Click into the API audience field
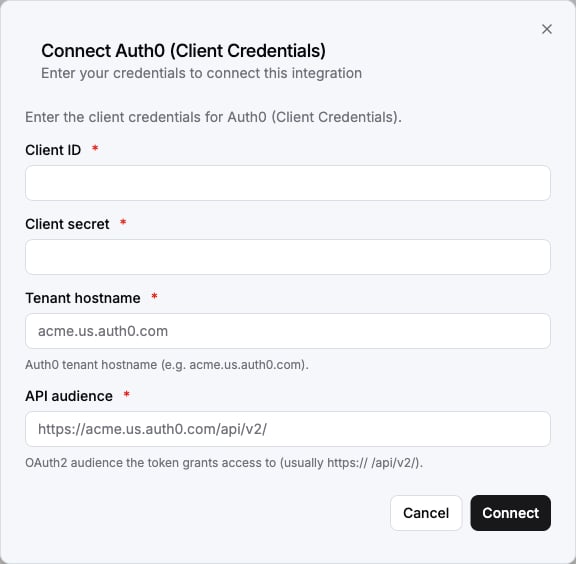The image size is (576, 564). [x=288, y=429]
